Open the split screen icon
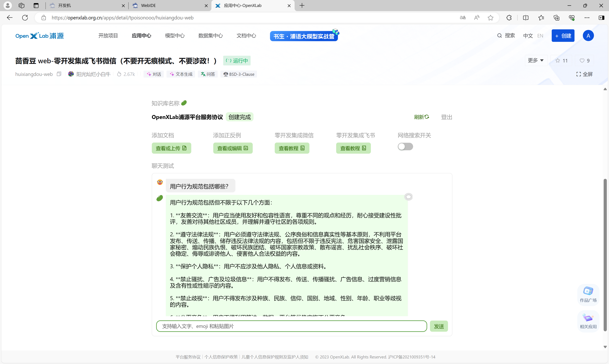This screenshot has height=364, width=609. pyautogui.click(x=526, y=18)
